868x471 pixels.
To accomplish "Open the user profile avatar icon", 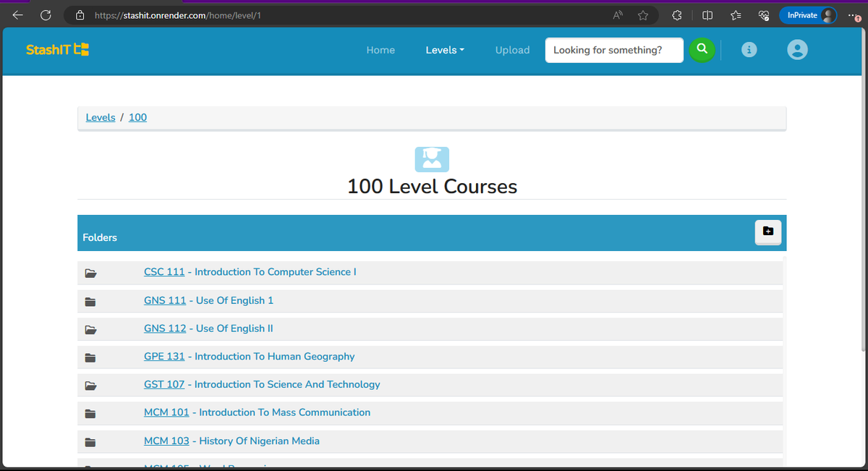I will click(x=797, y=50).
